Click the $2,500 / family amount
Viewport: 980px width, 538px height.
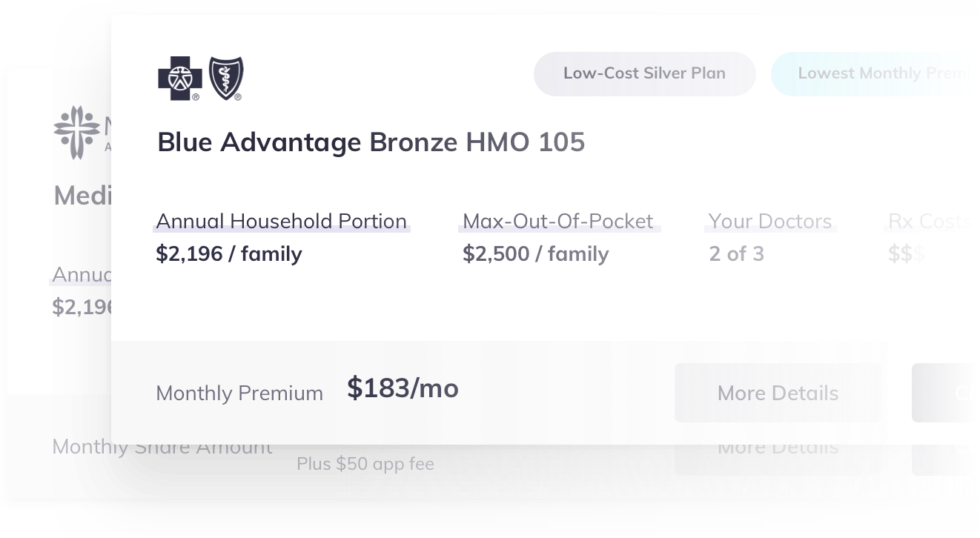[536, 254]
